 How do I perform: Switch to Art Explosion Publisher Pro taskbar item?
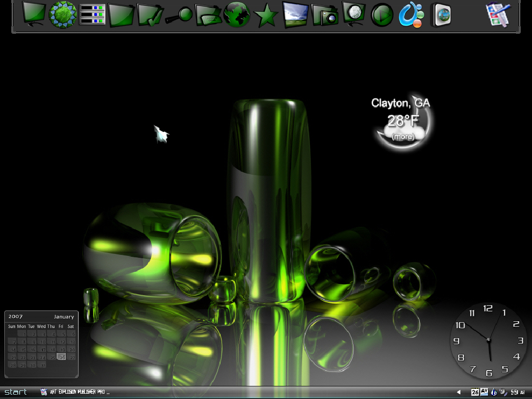point(75,392)
